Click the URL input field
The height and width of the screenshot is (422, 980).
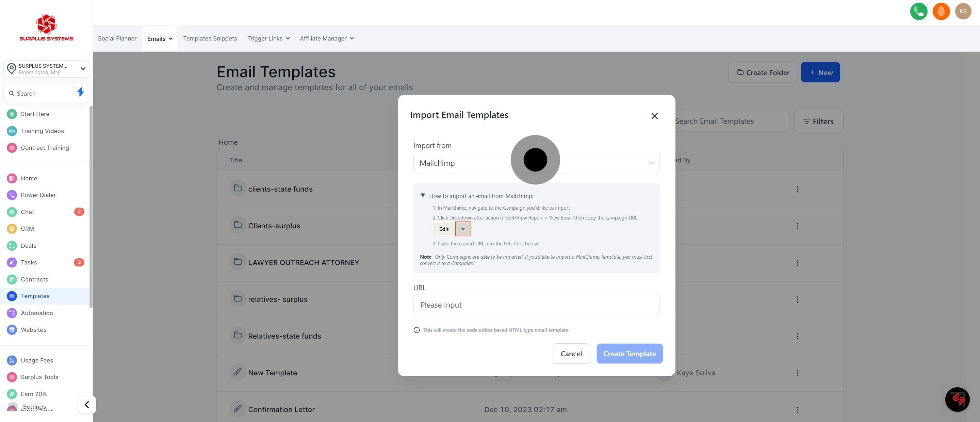536,305
